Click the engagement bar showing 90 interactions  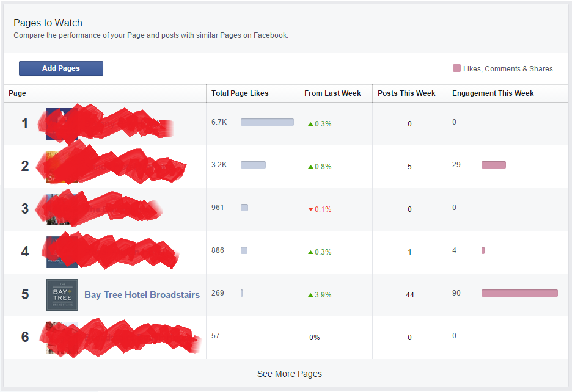pyautogui.click(x=519, y=293)
